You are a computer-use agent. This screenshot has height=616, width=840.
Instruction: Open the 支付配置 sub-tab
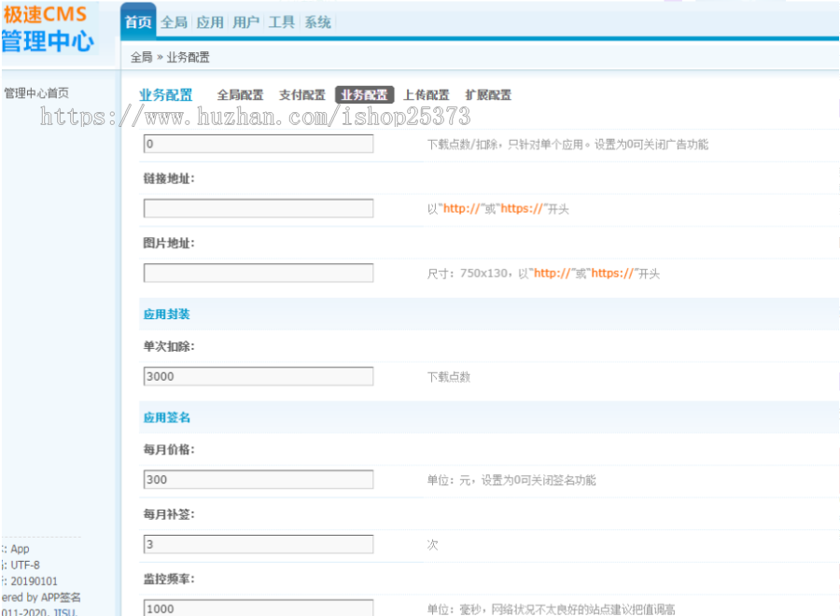pos(301,95)
